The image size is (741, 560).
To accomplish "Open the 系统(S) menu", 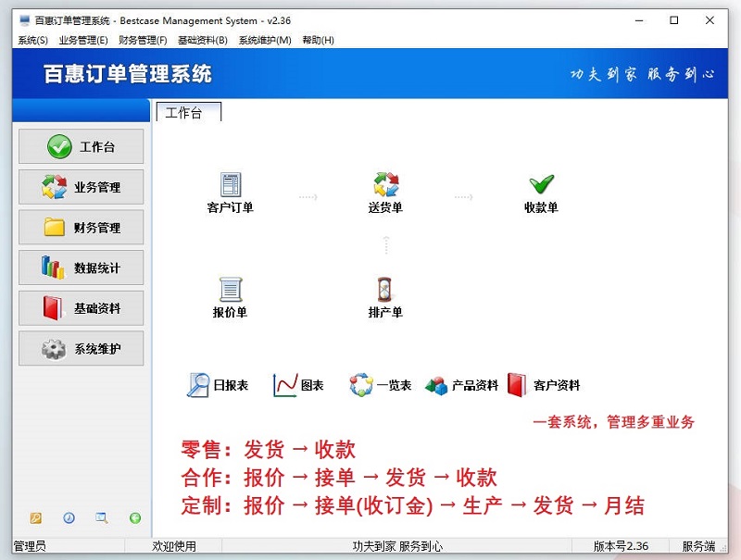I will point(32,40).
